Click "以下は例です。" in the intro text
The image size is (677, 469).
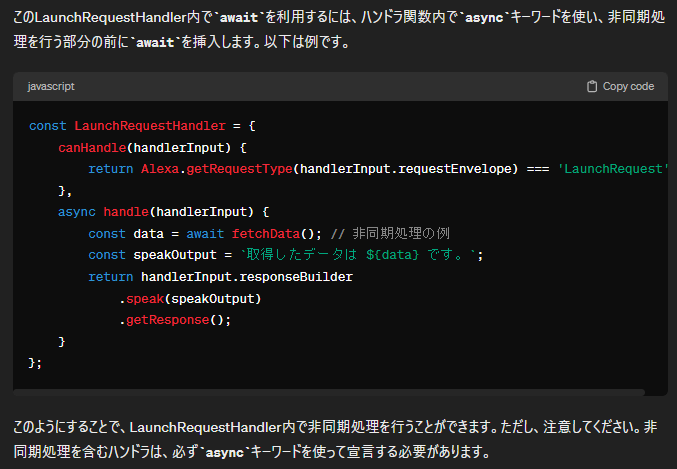coord(307,42)
